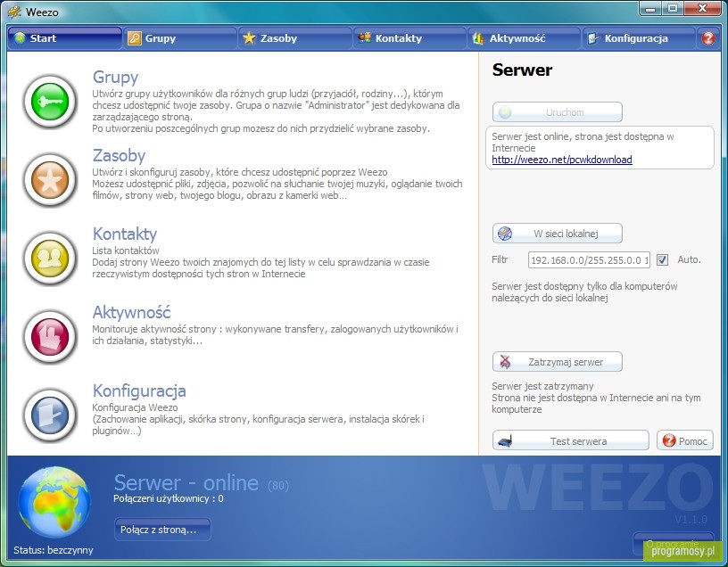The height and width of the screenshot is (567, 728).
Task: Switch to the Start tab
Action: 64,38
